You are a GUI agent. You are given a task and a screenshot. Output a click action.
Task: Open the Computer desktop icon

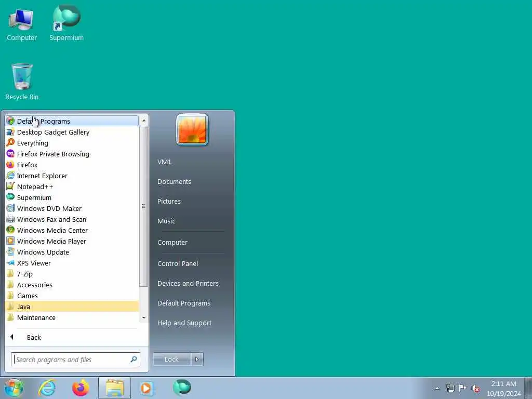pos(22,25)
